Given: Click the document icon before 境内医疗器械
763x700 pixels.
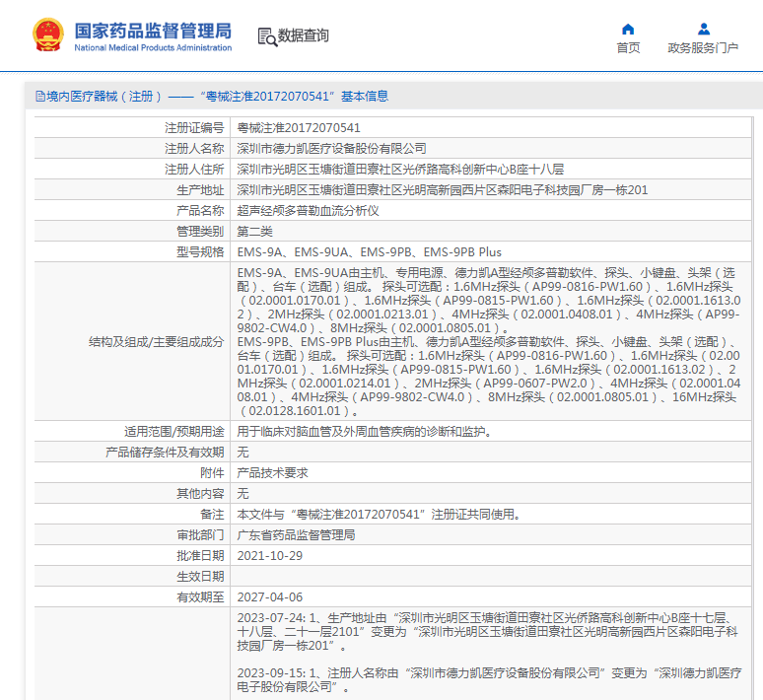Looking at the screenshot, I should coord(39,97).
